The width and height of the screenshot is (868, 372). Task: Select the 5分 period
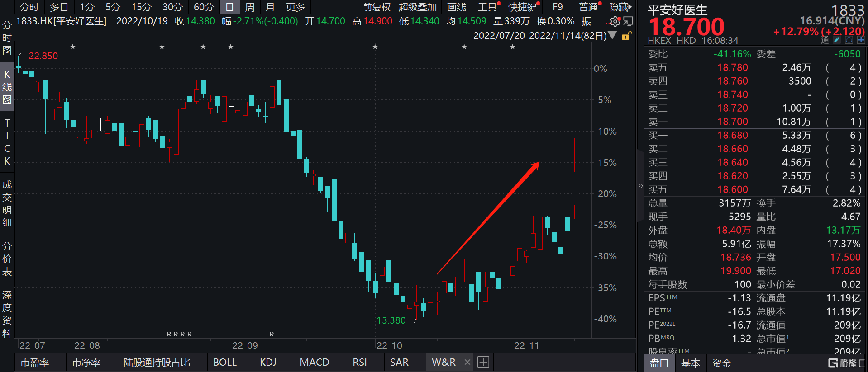[113, 7]
